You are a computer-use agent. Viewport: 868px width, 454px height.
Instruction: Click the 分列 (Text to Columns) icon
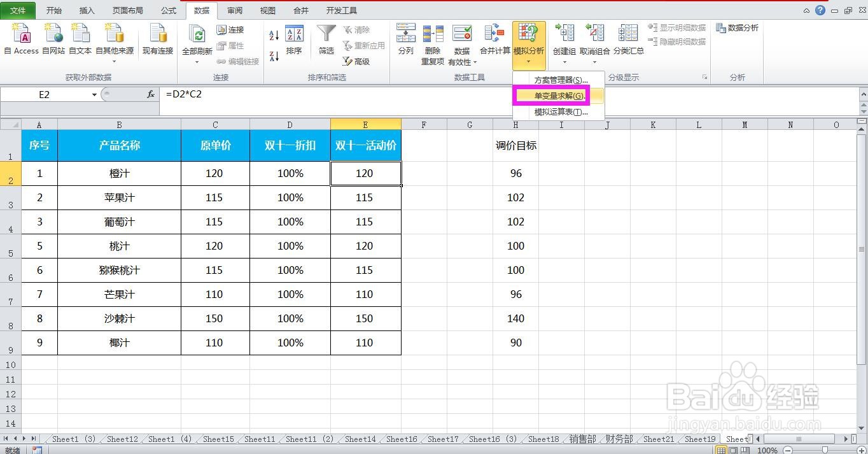(405, 38)
